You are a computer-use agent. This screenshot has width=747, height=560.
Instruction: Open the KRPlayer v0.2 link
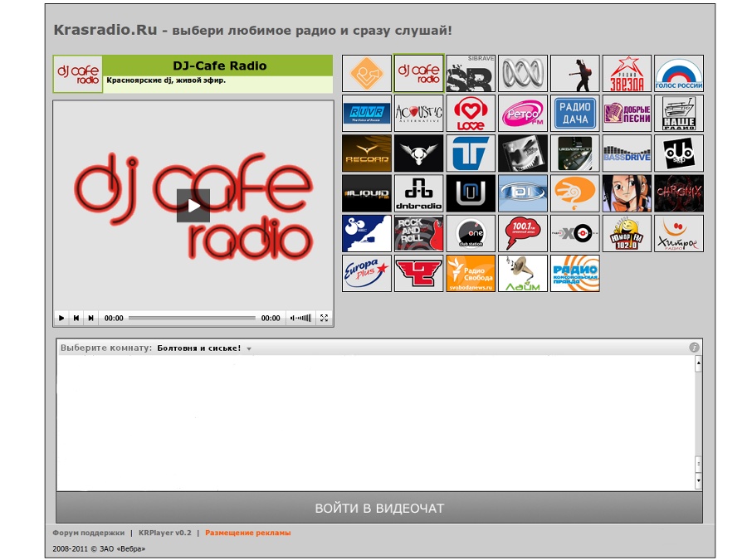pos(165,533)
